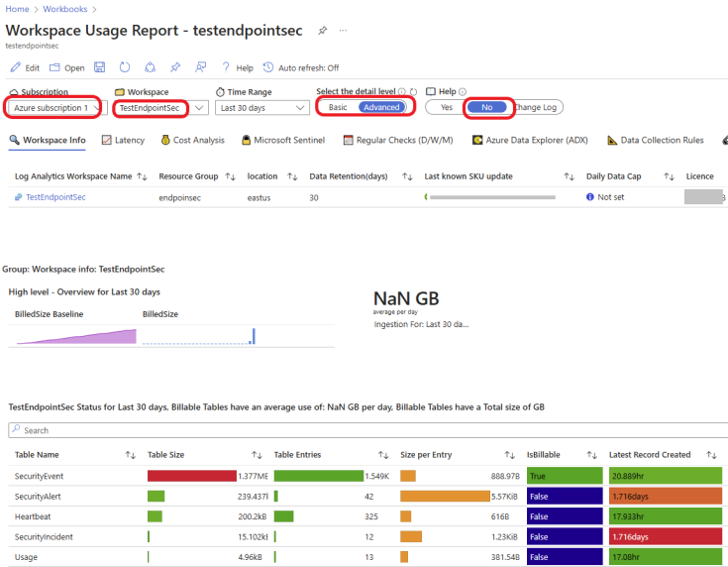Viewport: 728px width, 567px height.
Task: Click info icon beside Help parameter
Action: point(463,91)
